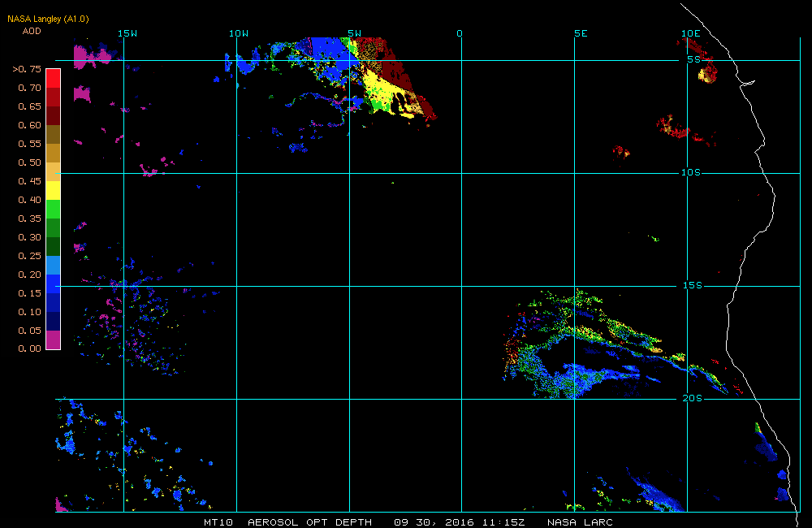Select the 0.40 legend value label
Image resolution: width=812 pixels, height=528 pixels.
tap(29, 200)
